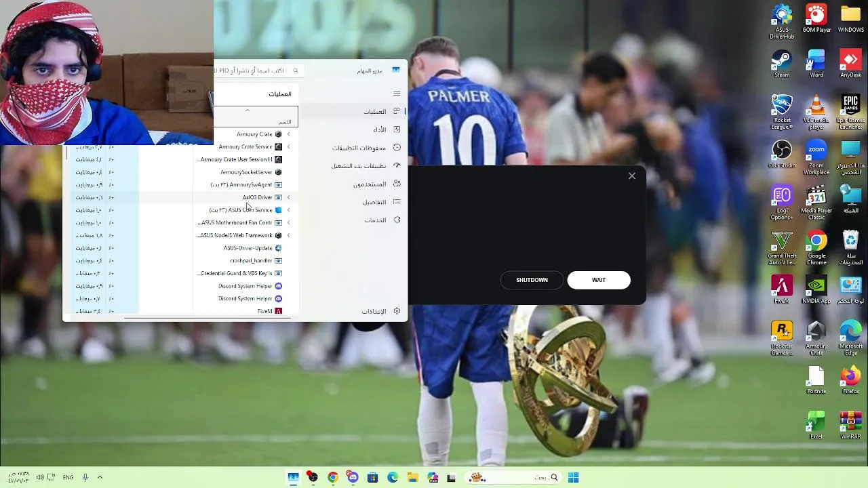Open Firefox desktop shortcut
868x488 pixels.
point(850,381)
